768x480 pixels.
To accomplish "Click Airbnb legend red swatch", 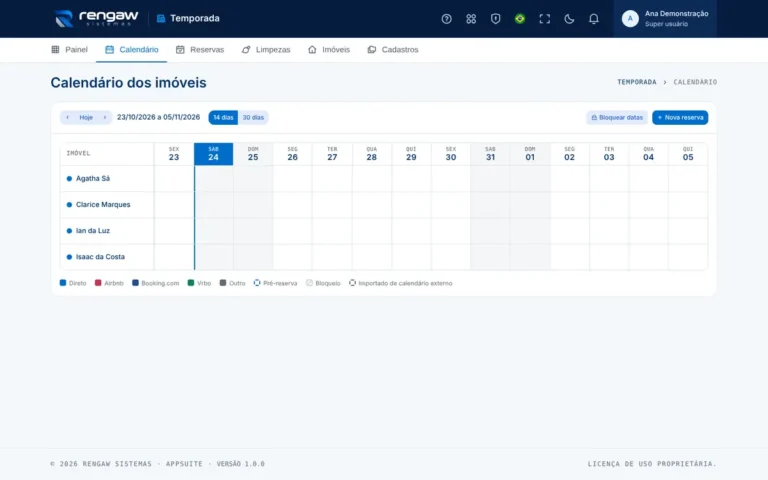I will [x=98, y=283].
